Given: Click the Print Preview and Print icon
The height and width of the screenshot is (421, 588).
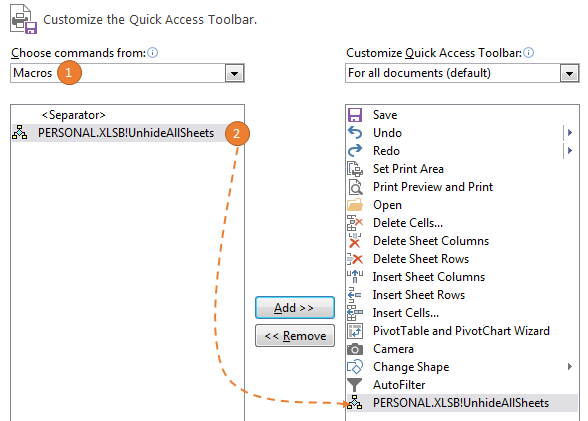Looking at the screenshot, I should pos(355,187).
